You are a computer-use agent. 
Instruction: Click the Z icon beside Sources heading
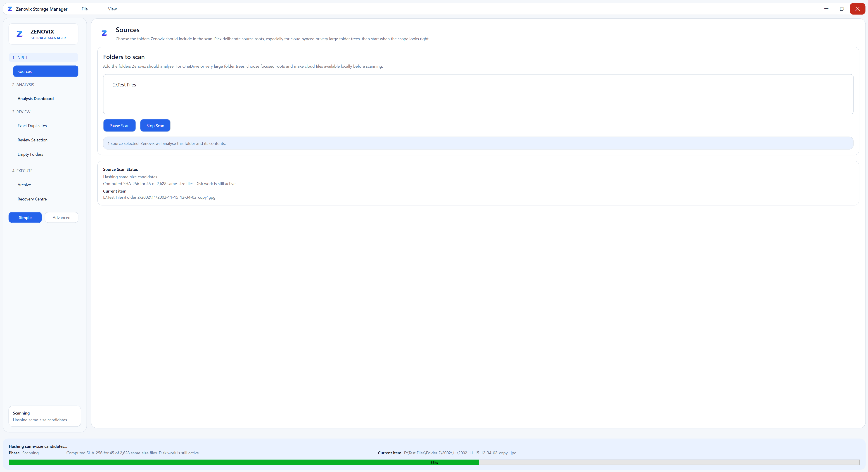pyautogui.click(x=104, y=33)
